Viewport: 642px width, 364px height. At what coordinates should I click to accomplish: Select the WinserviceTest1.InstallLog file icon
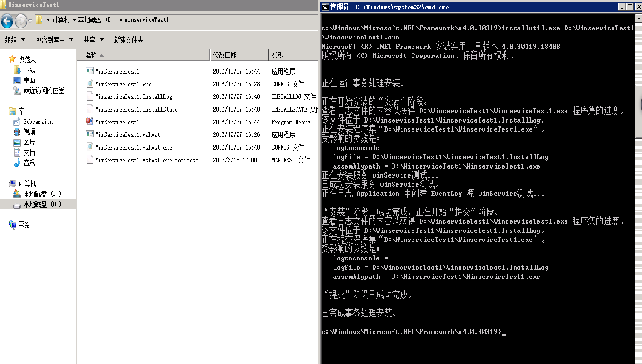[90, 96]
